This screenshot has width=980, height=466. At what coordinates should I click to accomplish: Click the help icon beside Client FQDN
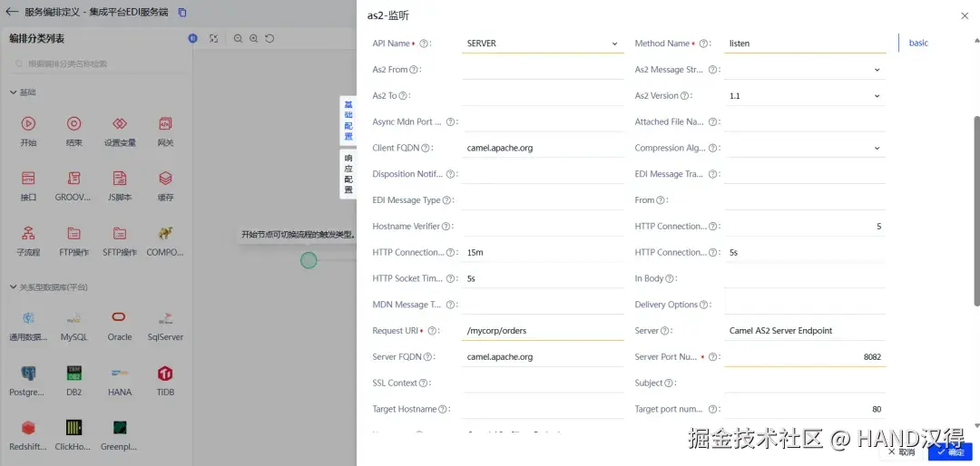[x=425, y=149]
